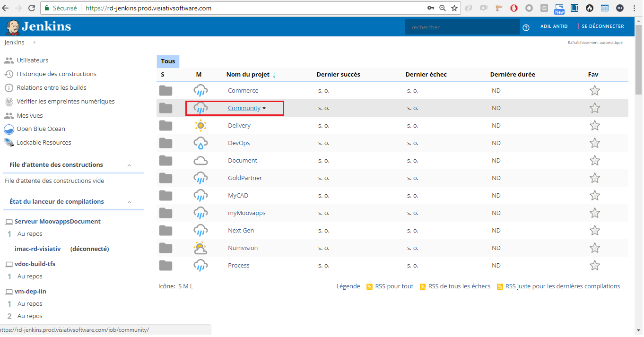
Task: Click the Commerce folder icon
Action: click(x=165, y=91)
